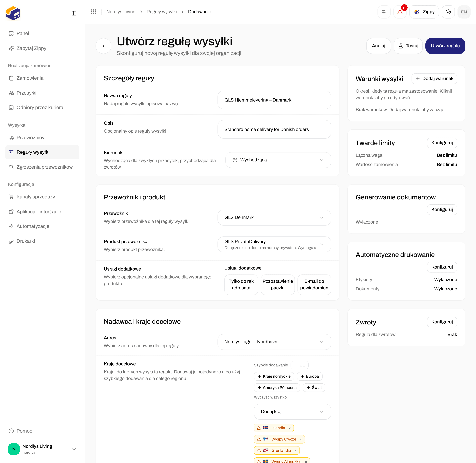476x463 pixels.
Task: Open Reguły wysyłki breadcrumb
Action: point(161,12)
